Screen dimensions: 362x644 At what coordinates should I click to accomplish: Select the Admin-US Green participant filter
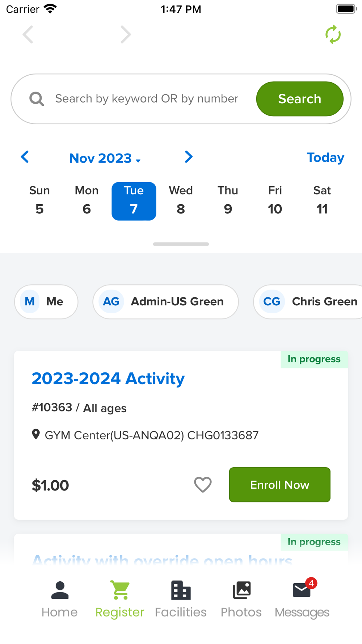[165, 302]
